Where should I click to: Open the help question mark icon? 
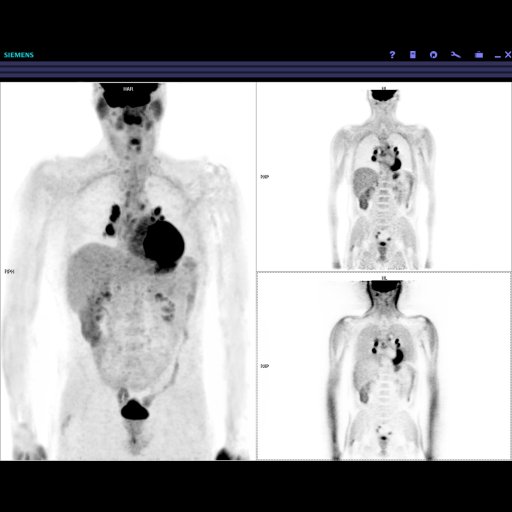point(392,55)
